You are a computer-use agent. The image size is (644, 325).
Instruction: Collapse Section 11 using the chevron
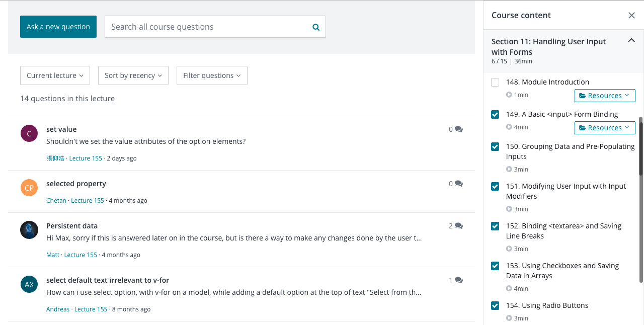point(631,41)
